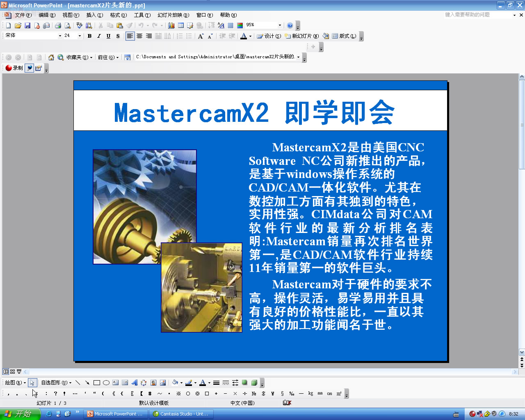Open the 前往 go dropdown
The width and height of the screenshot is (525, 420).
(x=108, y=57)
